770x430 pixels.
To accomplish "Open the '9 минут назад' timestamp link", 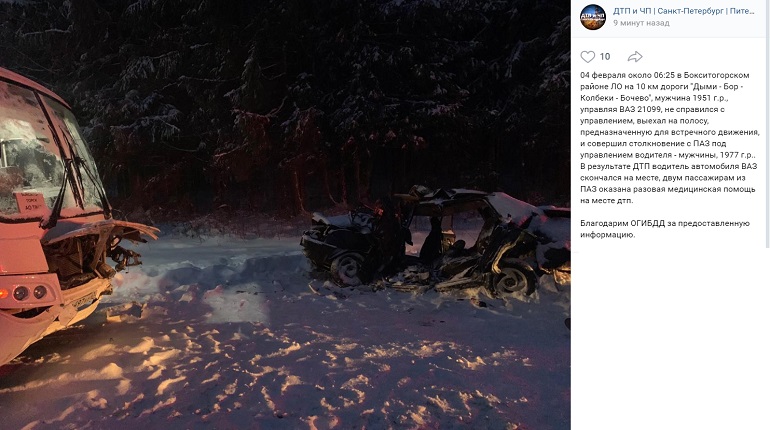I will point(641,23).
